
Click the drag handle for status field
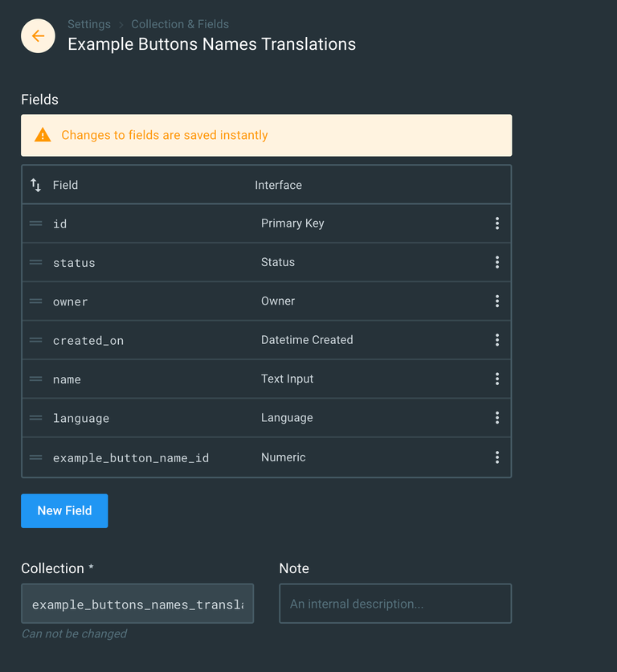click(35, 262)
